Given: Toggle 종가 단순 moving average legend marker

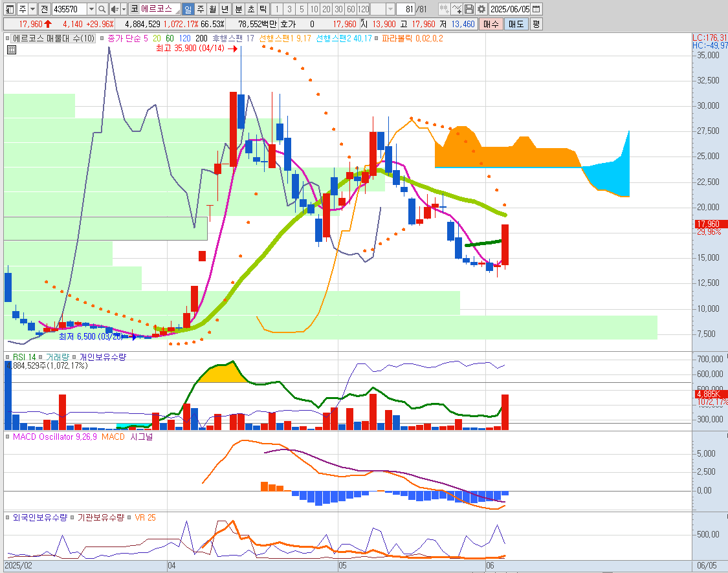Looking at the screenshot, I should (x=102, y=39).
